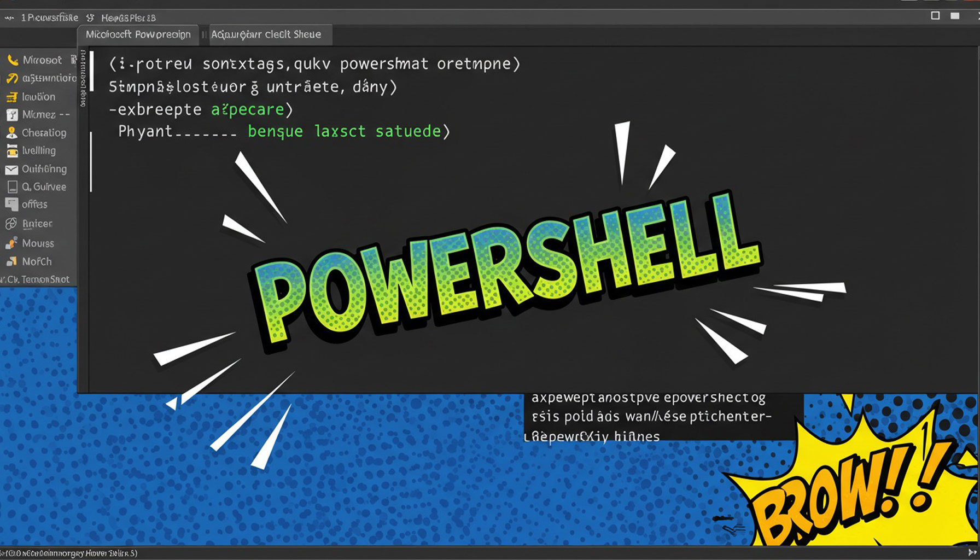Click the icon before HorG8Pler18 in title bar
This screenshot has width=980, height=560.
pyautogui.click(x=90, y=17)
